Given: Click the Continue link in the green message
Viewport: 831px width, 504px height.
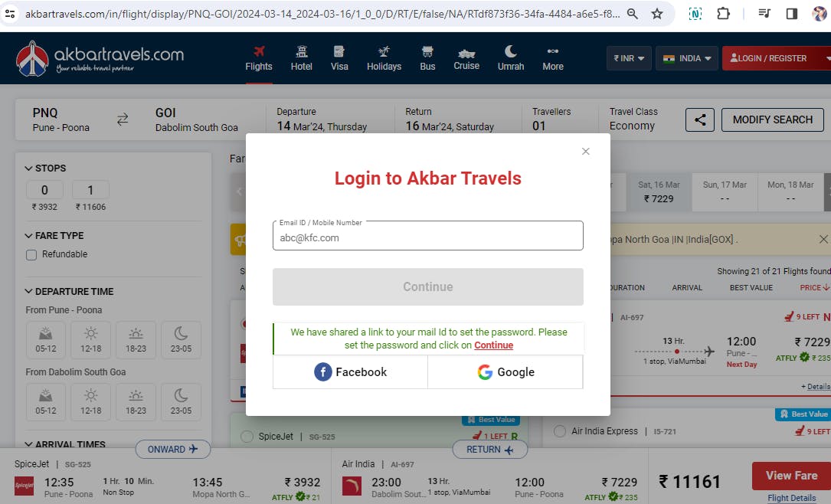Looking at the screenshot, I should [493, 345].
